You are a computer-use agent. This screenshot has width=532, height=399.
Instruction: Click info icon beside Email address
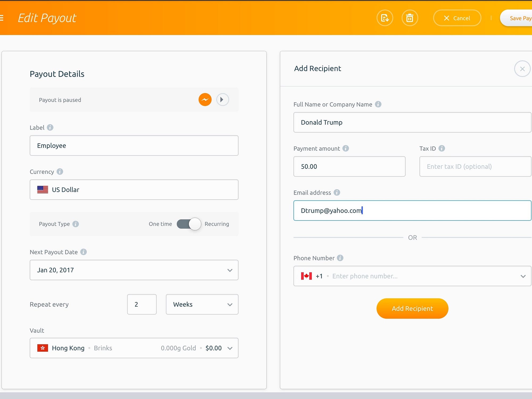[x=337, y=192]
